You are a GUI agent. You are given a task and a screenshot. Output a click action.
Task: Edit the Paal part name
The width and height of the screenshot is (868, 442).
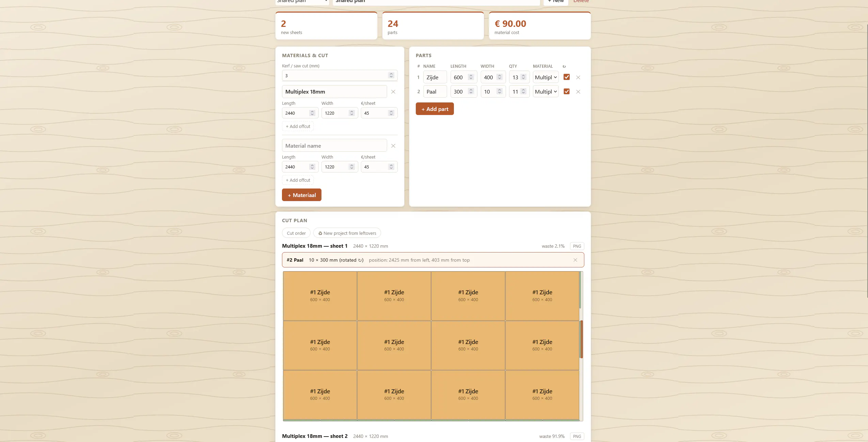[x=435, y=92]
